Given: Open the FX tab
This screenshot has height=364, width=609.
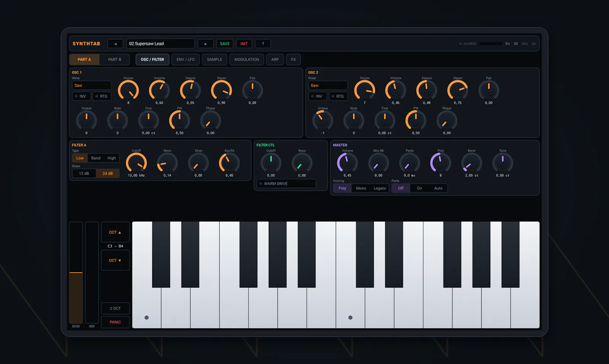Looking at the screenshot, I should coord(293,59).
